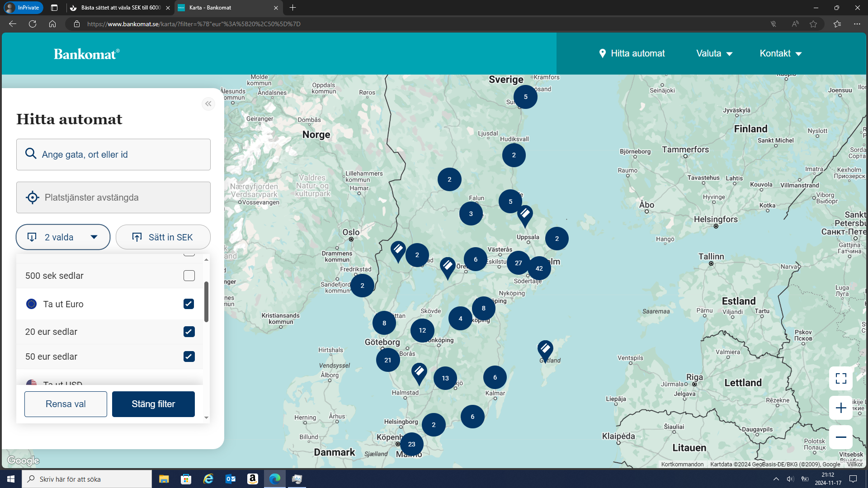Collapse the Hitta automat side panel
Screen dimensions: 868x488
(208, 104)
